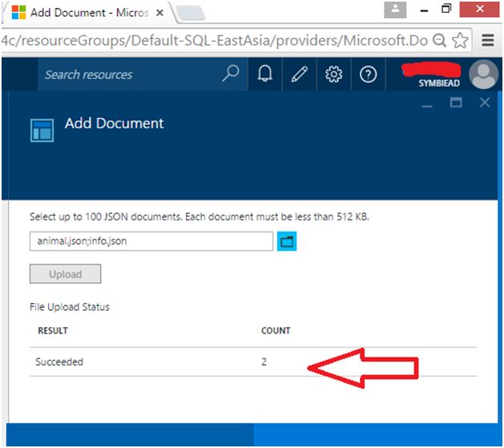The width and height of the screenshot is (504, 448).
Task: Click the Add Document blade icon
Action: point(42,130)
